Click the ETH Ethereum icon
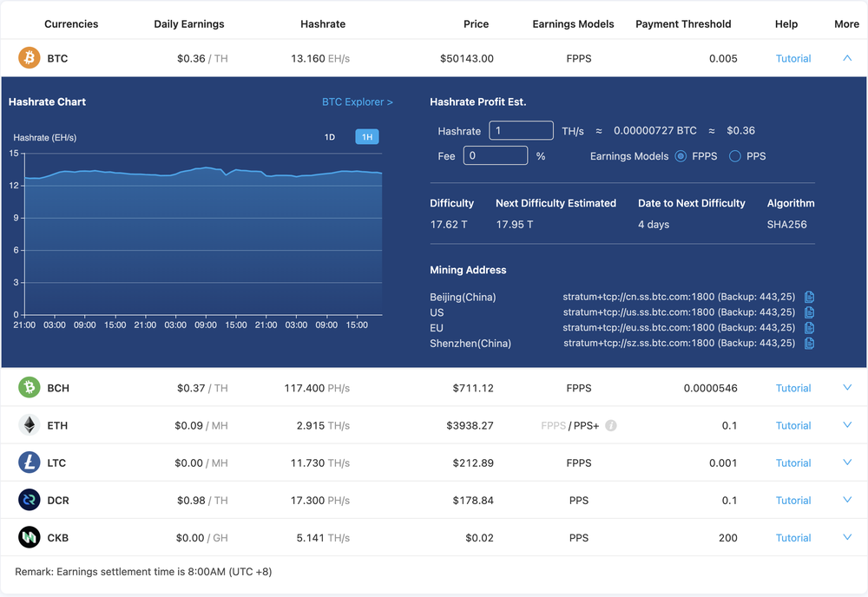 tap(29, 425)
